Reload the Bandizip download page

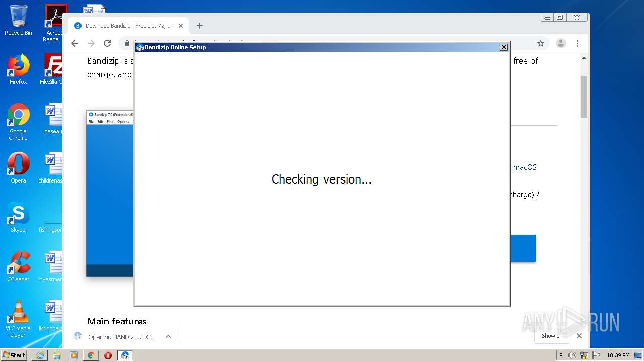click(107, 43)
